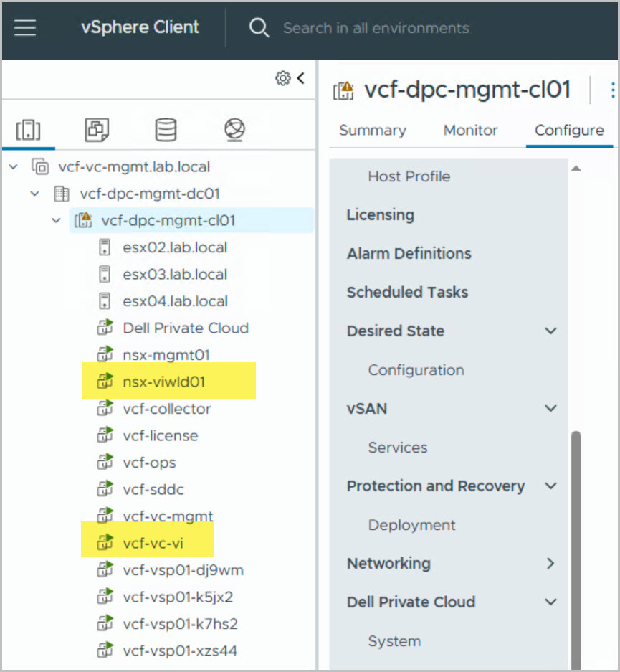This screenshot has width=620, height=672.
Task: Select the vcf-vsp01-k7hs2 VM
Action: (180, 624)
